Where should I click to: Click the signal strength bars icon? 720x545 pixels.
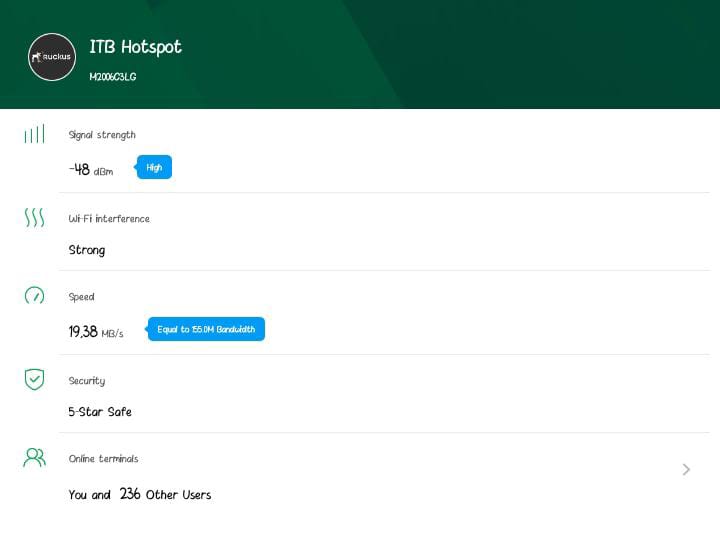point(34,134)
